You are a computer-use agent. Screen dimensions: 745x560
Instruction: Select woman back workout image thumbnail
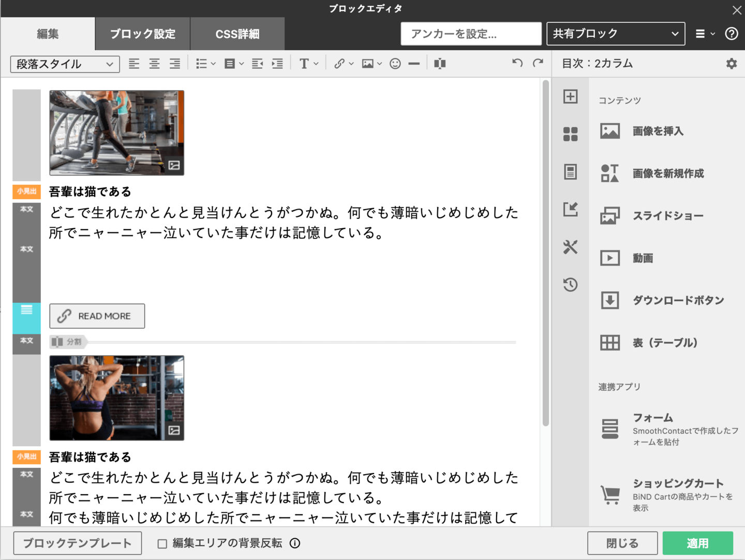[117, 398]
